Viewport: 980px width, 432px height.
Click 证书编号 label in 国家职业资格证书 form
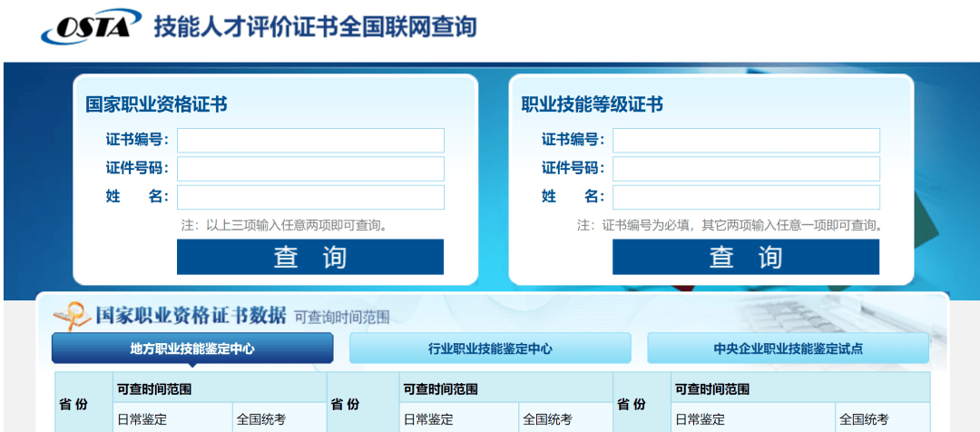[x=137, y=140]
